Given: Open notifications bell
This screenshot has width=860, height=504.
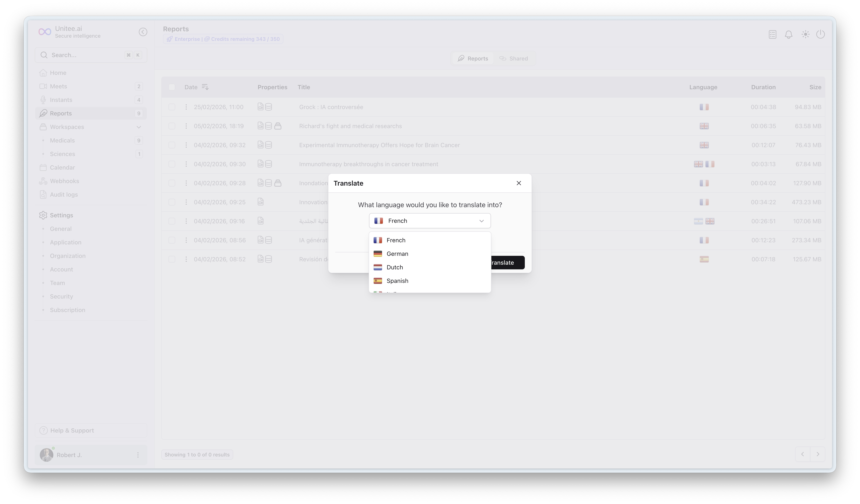Looking at the screenshot, I should click(789, 34).
